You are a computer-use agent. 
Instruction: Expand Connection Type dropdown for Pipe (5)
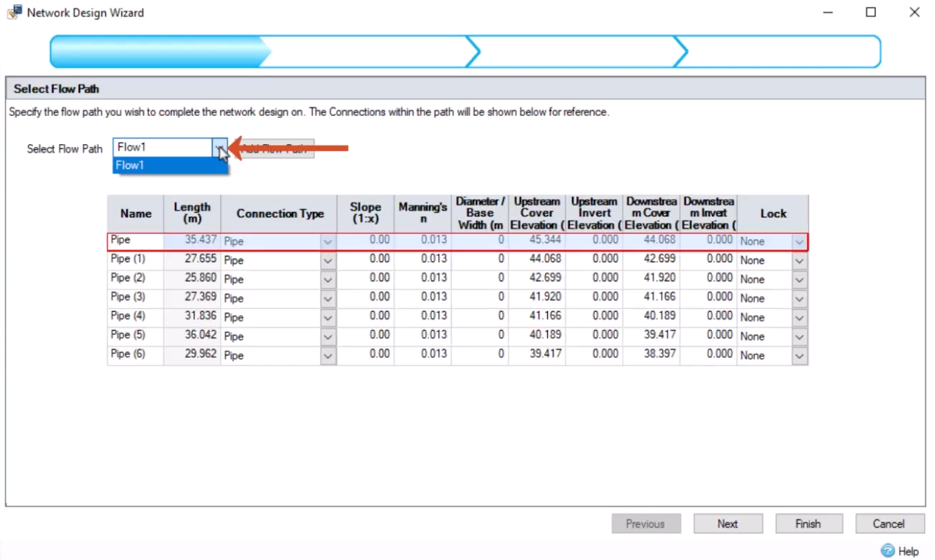coord(328,337)
